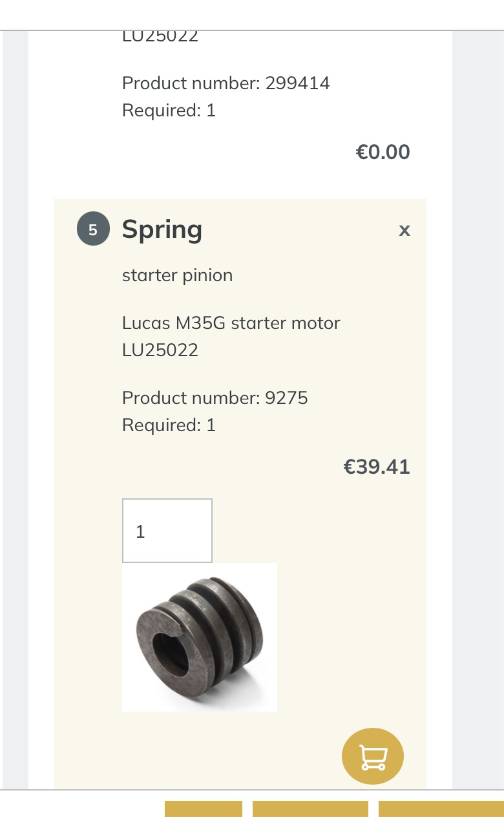Add the Spring to the shopping cart
The width and height of the screenshot is (504, 817).
pyautogui.click(x=373, y=756)
